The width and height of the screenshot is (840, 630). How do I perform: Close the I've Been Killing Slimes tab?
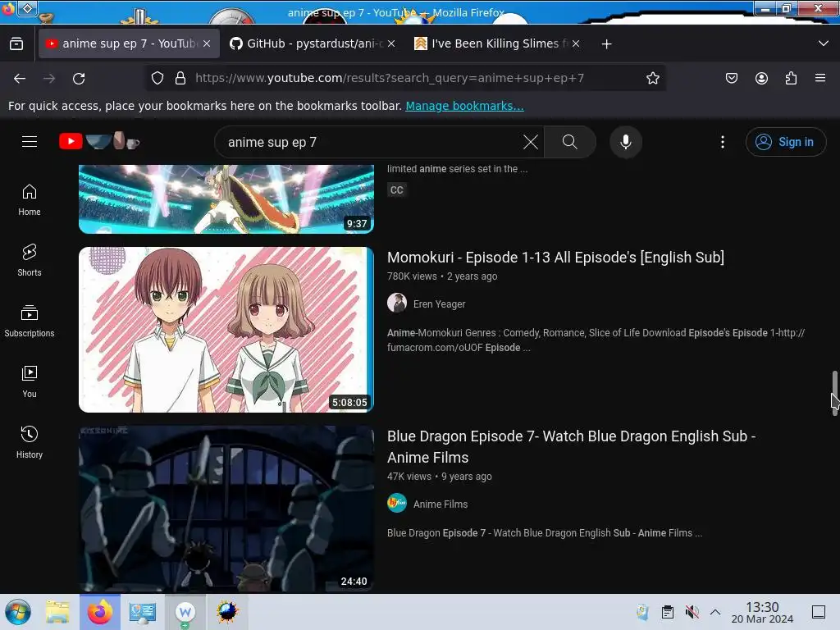coord(575,43)
